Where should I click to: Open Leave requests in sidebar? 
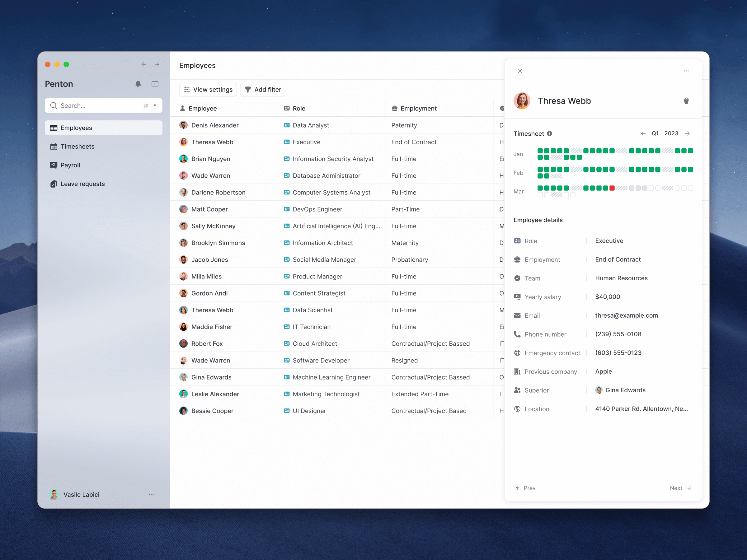coord(103,184)
